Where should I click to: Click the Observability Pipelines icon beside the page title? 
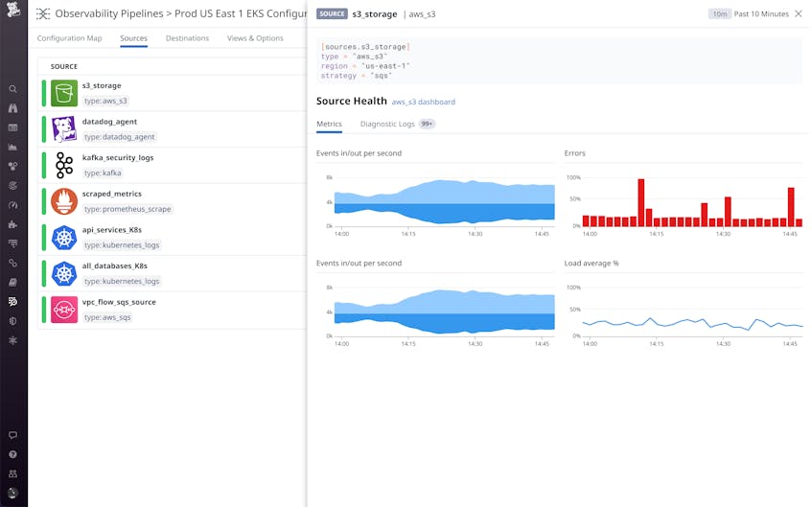click(x=43, y=14)
